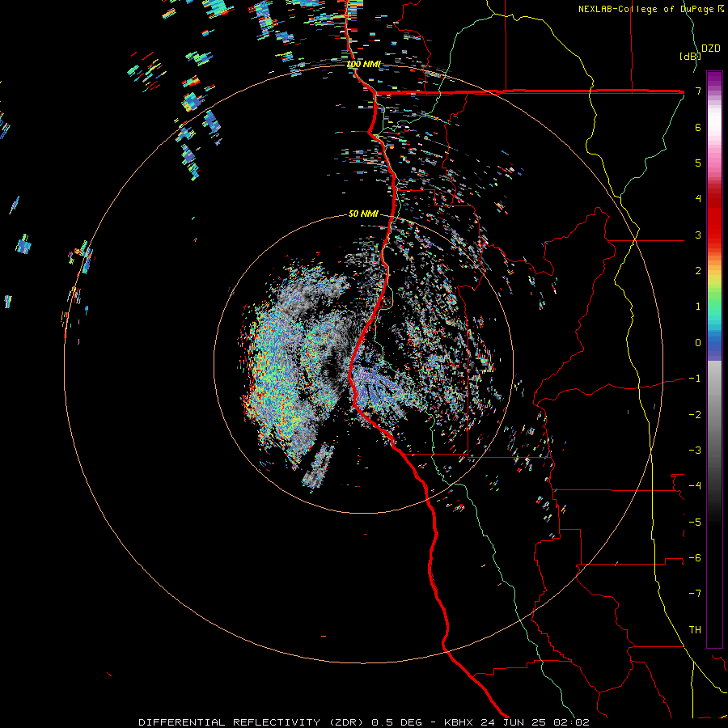
Task: Click the 1 value on color scale
Action: pos(698,307)
